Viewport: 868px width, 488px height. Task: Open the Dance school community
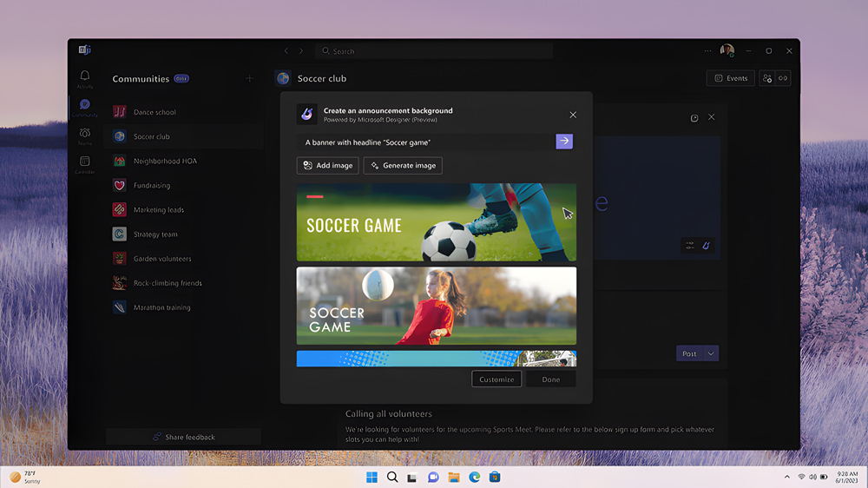pyautogui.click(x=182, y=112)
